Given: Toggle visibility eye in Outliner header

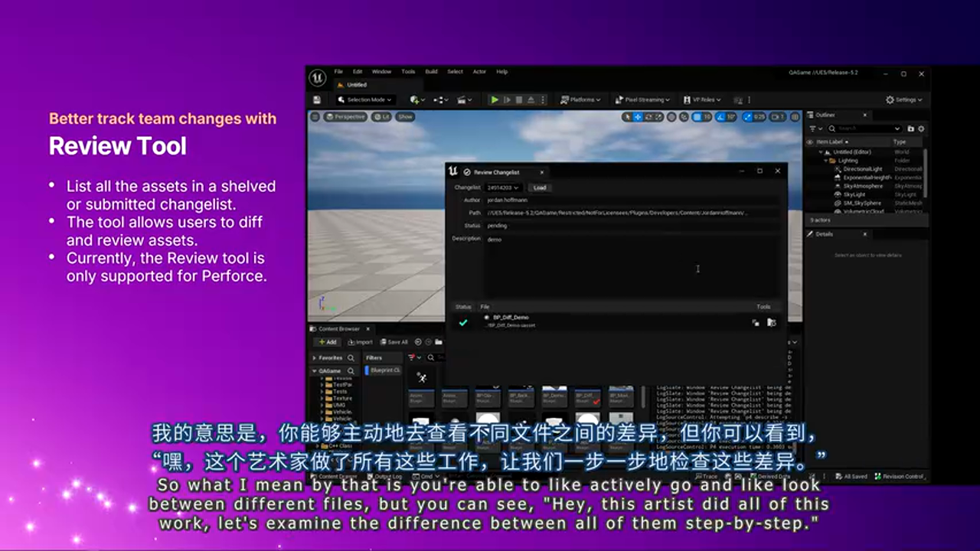Looking at the screenshot, I should pos(810,142).
